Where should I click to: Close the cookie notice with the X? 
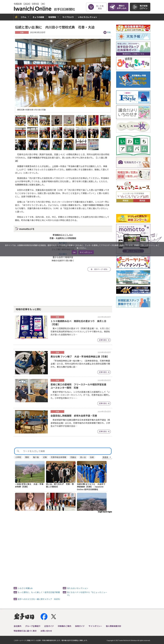(160, 249)
